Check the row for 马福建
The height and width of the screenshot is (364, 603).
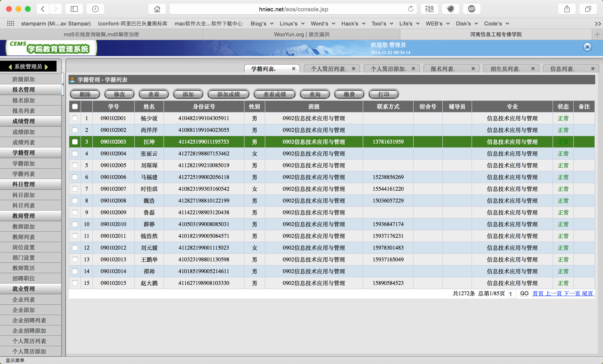coord(75,177)
